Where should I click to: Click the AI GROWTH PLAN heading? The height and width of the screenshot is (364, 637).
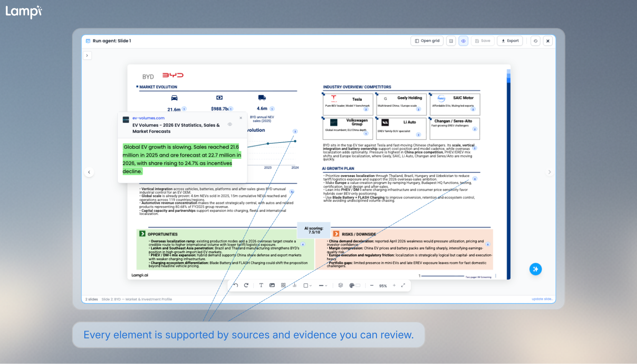tap(338, 169)
